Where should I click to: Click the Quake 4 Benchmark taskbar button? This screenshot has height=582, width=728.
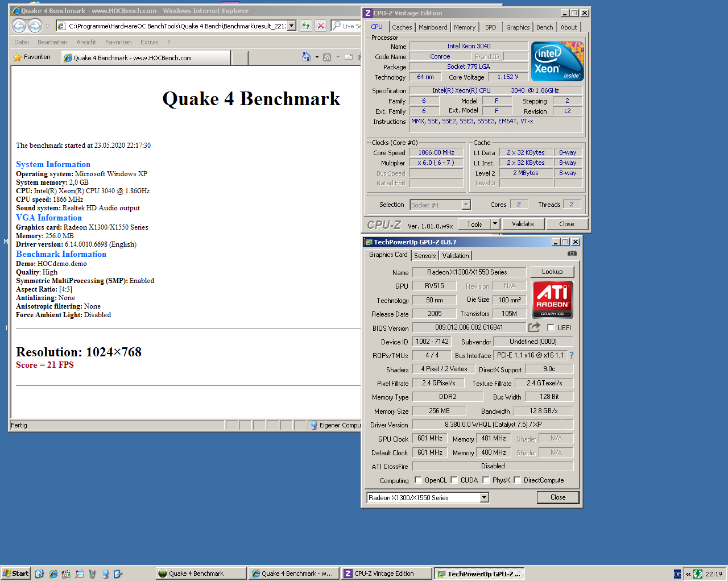pos(201,573)
